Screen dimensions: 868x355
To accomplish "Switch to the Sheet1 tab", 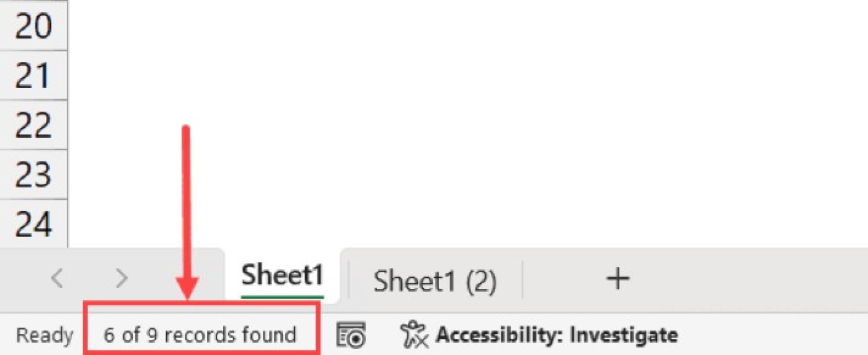I will pyautogui.click(x=281, y=276).
